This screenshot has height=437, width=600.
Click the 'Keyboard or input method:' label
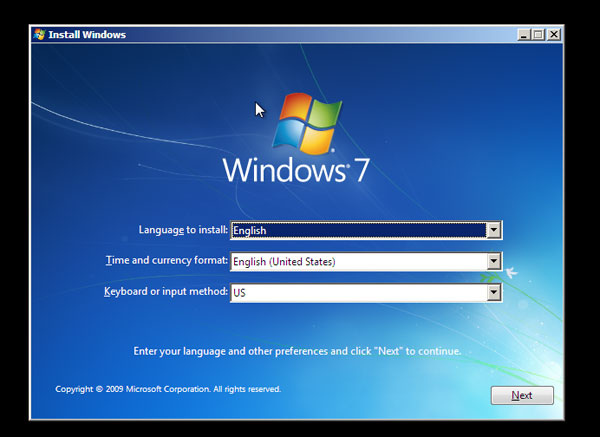(166, 291)
